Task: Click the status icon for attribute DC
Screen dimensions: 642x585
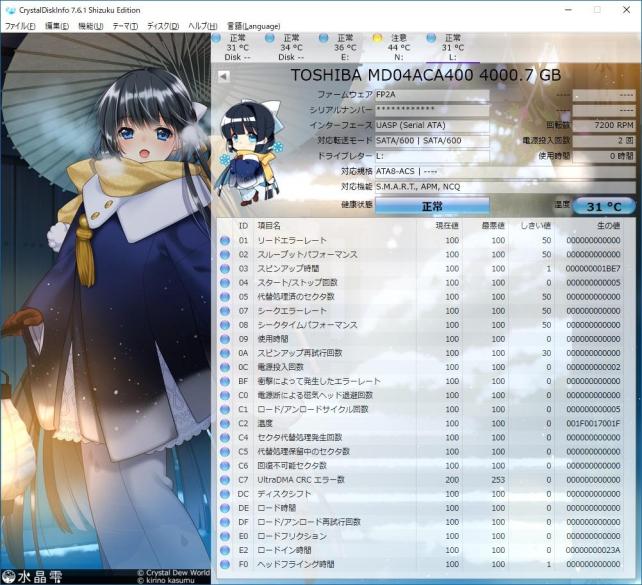Action: coord(225,494)
